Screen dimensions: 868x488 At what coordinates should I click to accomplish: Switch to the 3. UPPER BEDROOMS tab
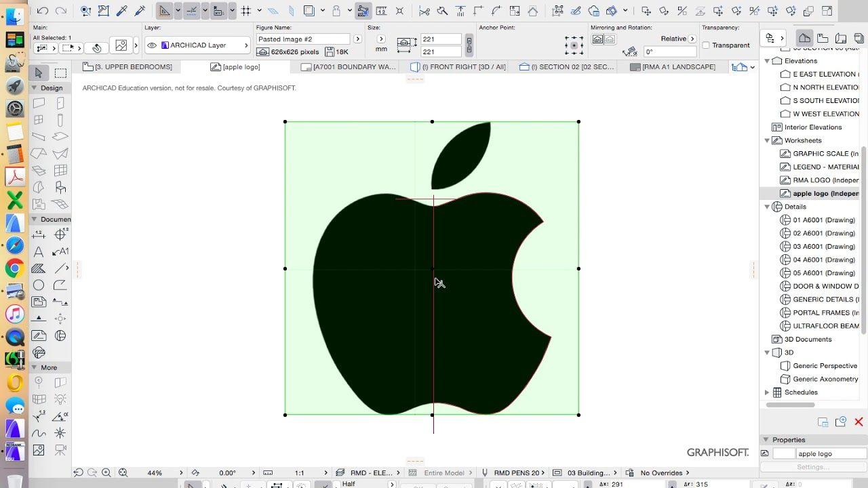[127, 66]
